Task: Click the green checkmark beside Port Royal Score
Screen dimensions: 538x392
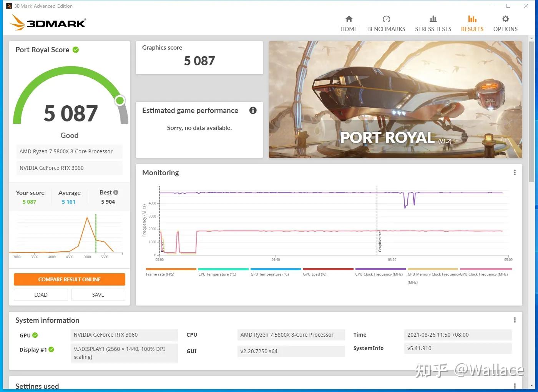Action: (x=75, y=50)
